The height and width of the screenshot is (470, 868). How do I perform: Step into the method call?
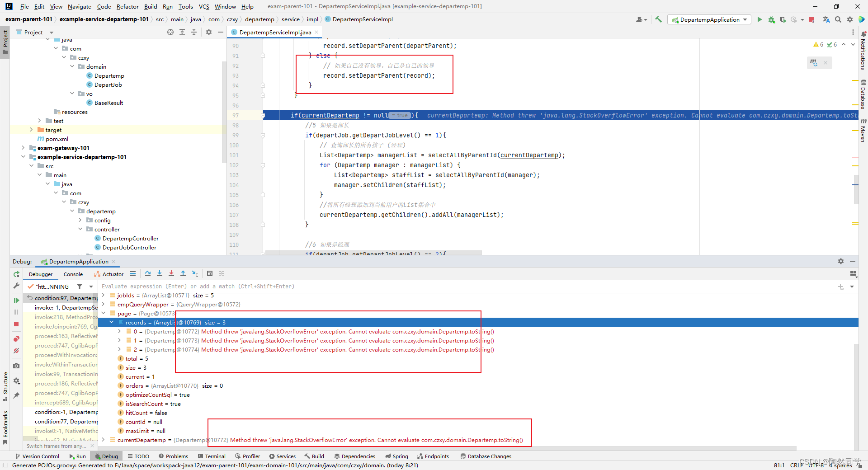[159, 273]
